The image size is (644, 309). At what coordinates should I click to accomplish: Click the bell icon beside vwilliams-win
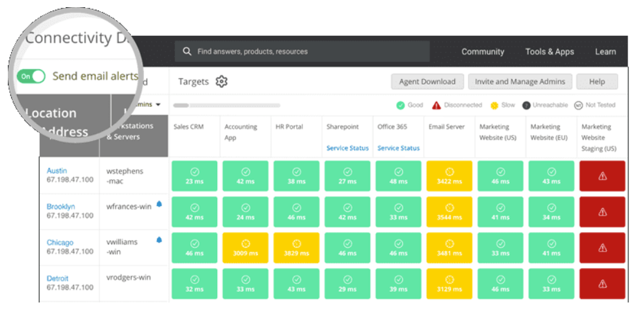pos(159,240)
